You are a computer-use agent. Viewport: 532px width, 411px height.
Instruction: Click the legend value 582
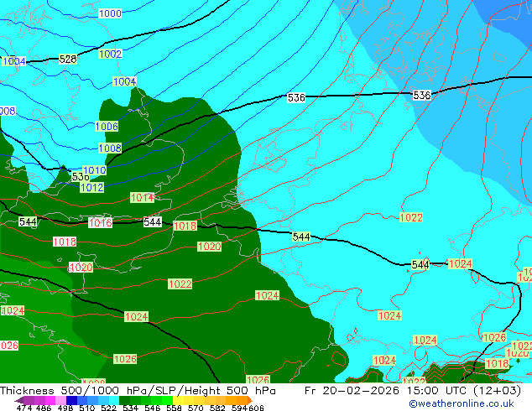pyautogui.click(x=217, y=408)
